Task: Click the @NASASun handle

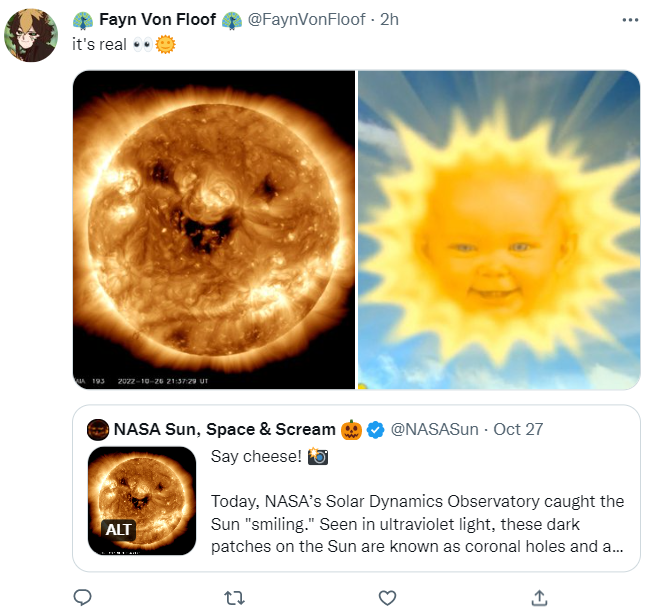Action: pos(435,430)
